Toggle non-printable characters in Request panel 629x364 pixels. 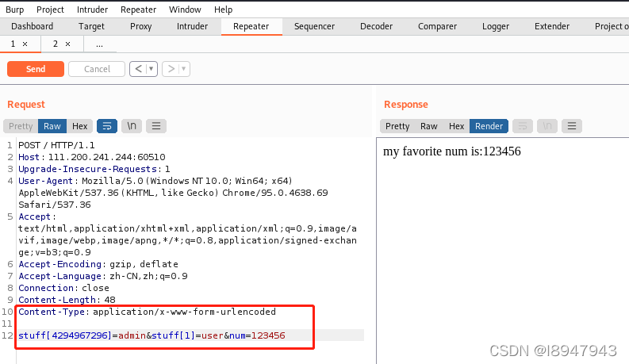point(132,126)
